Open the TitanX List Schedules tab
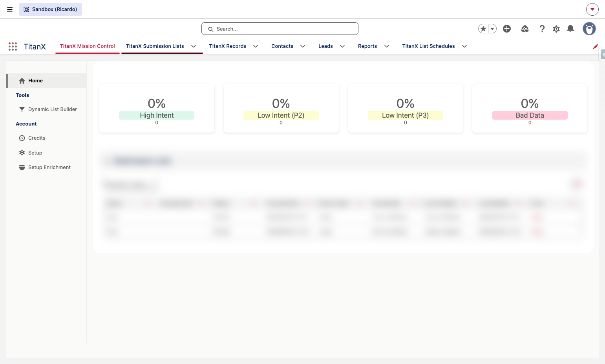This screenshot has height=364, width=605. pyautogui.click(x=428, y=46)
